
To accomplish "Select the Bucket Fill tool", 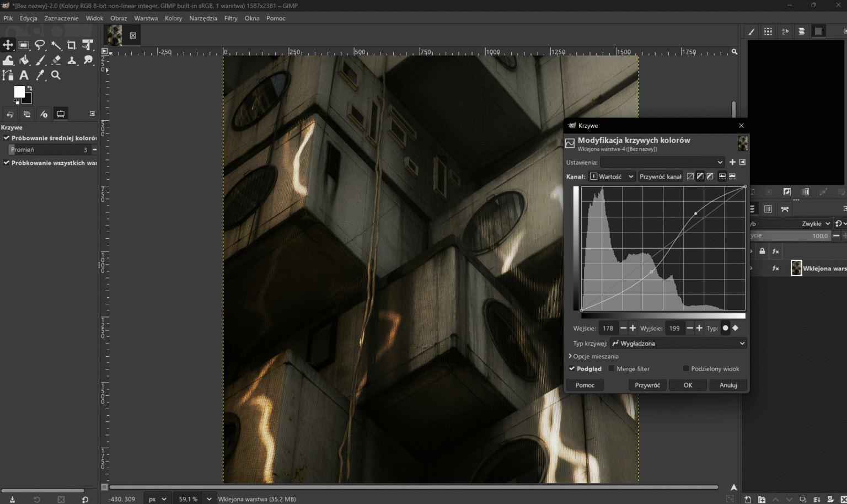I will [24, 60].
